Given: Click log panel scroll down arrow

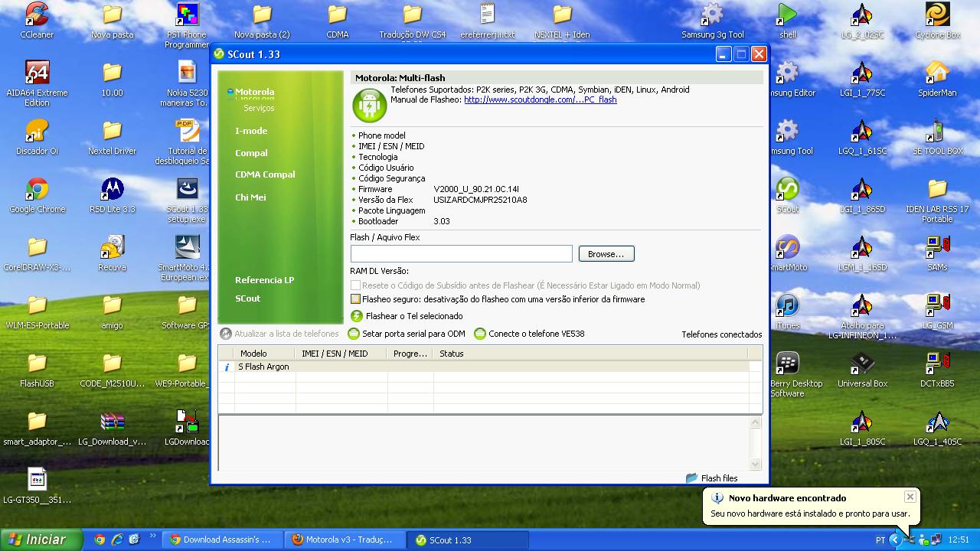Looking at the screenshot, I should point(756,464).
